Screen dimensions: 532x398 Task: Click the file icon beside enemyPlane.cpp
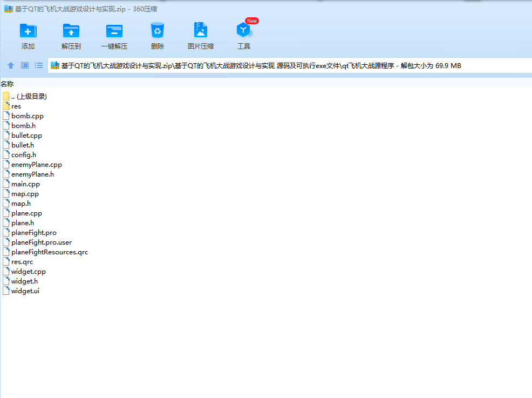(x=6, y=165)
